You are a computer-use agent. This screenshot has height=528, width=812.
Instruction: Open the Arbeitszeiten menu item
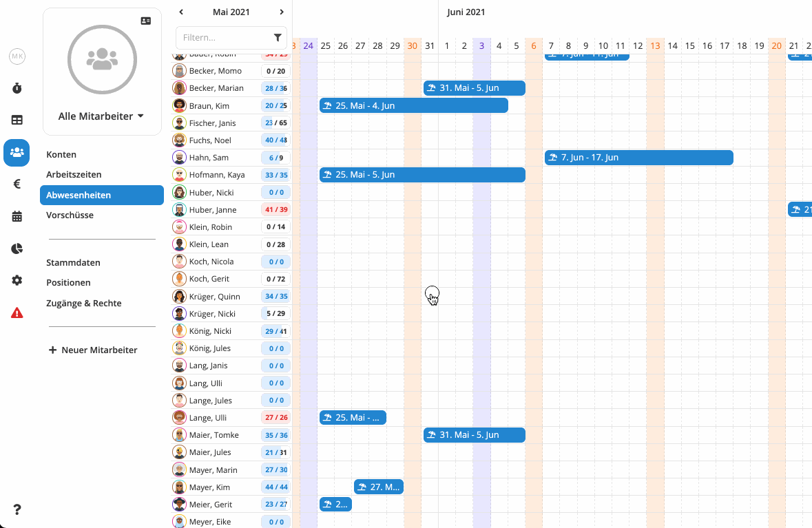click(x=74, y=175)
